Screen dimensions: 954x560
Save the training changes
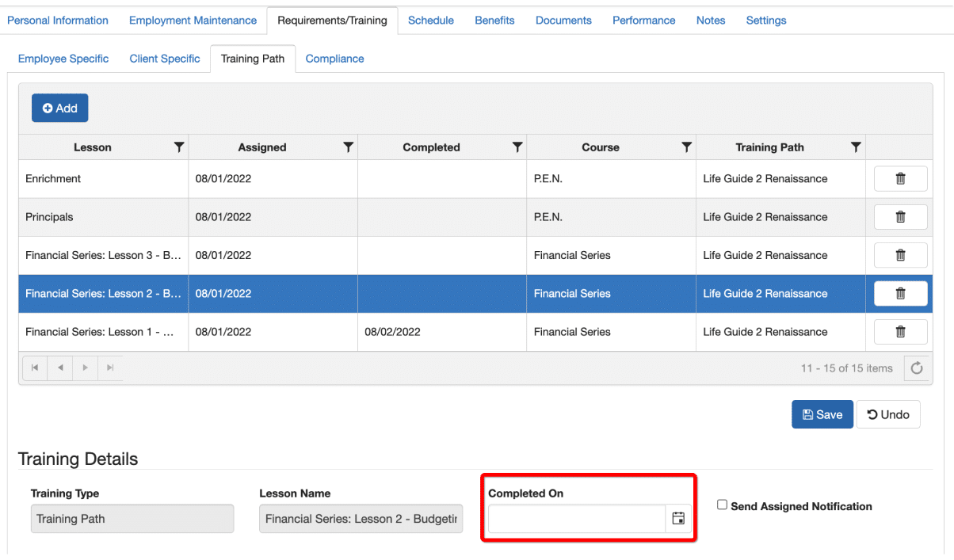(x=822, y=414)
